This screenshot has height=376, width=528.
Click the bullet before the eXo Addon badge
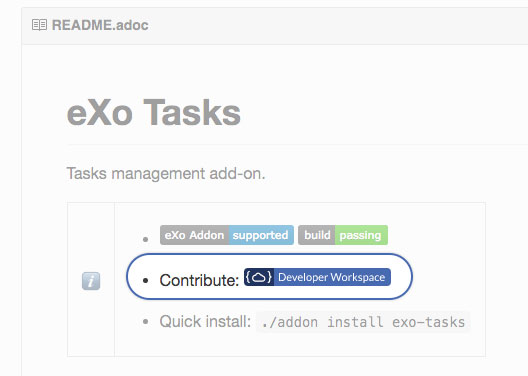pos(145,239)
